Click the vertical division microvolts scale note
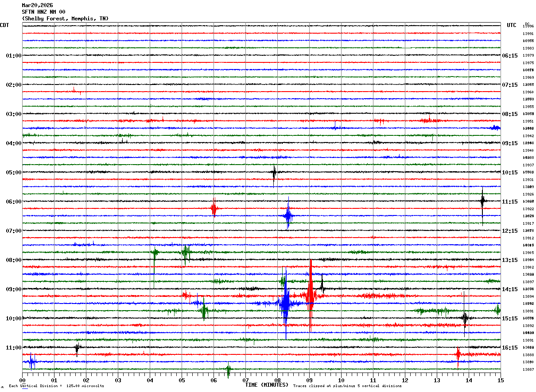This screenshot has width=536, height=392. [56, 386]
